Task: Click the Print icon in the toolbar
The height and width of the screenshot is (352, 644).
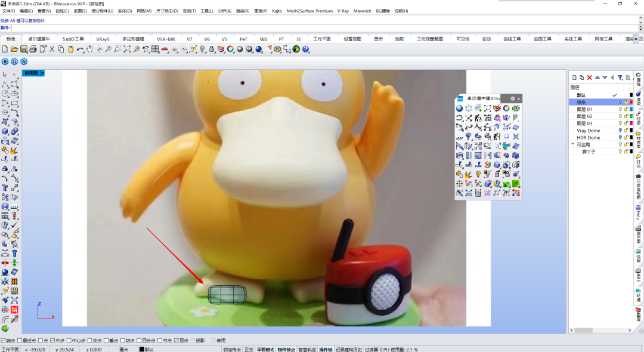Action: [x=33, y=50]
